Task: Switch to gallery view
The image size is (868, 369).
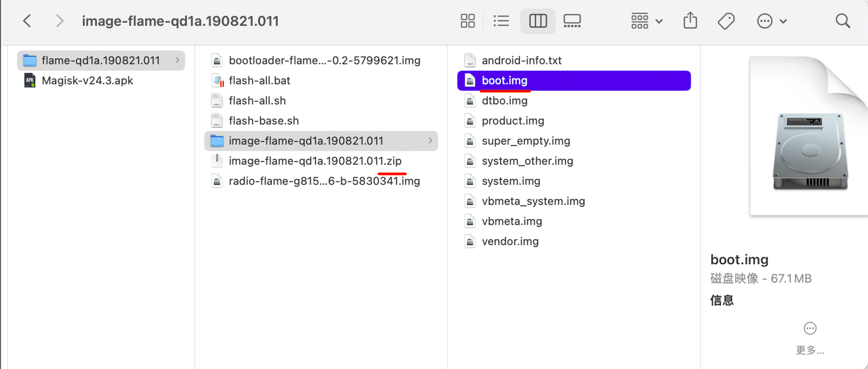Action: (x=572, y=21)
